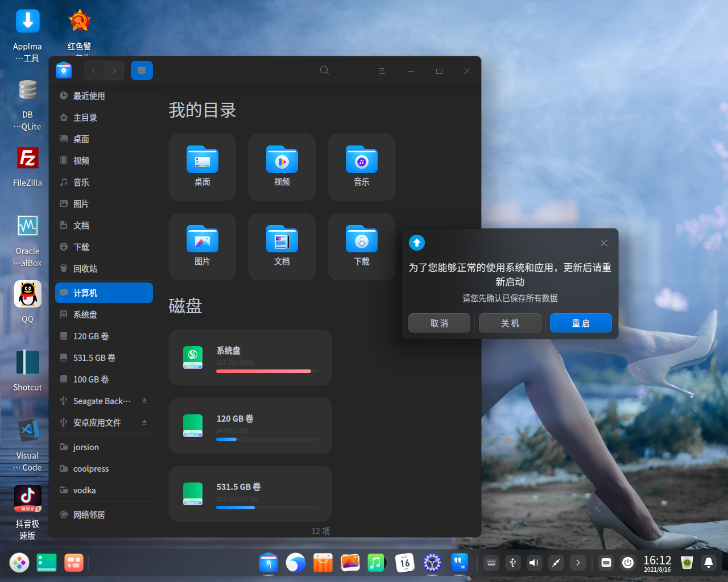The width and height of the screenshot is (728, 582).
Task: Open the calendar from the dock
Action: [x=404, y=563]
